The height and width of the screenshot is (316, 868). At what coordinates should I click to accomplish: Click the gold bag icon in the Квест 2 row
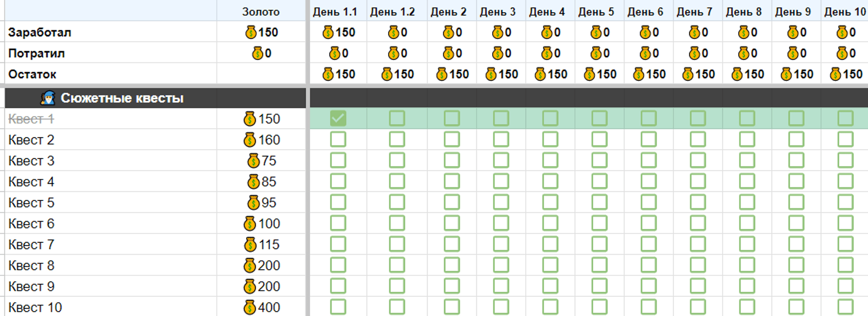250,140
